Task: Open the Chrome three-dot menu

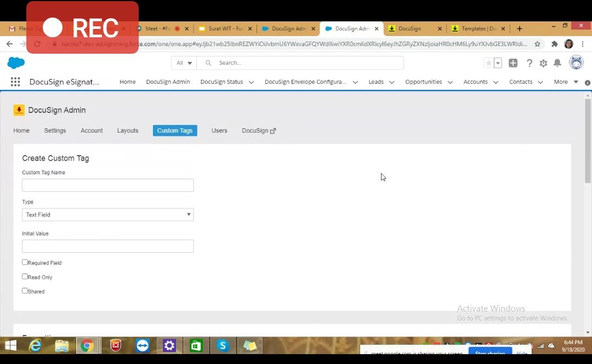Action: coord(582,44)
